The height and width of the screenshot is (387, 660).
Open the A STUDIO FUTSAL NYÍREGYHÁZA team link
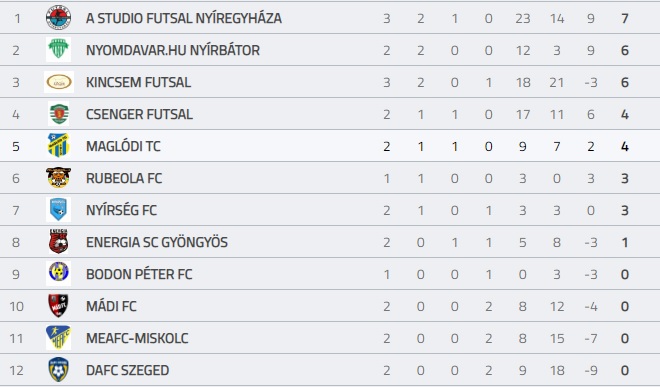point(184,19)
